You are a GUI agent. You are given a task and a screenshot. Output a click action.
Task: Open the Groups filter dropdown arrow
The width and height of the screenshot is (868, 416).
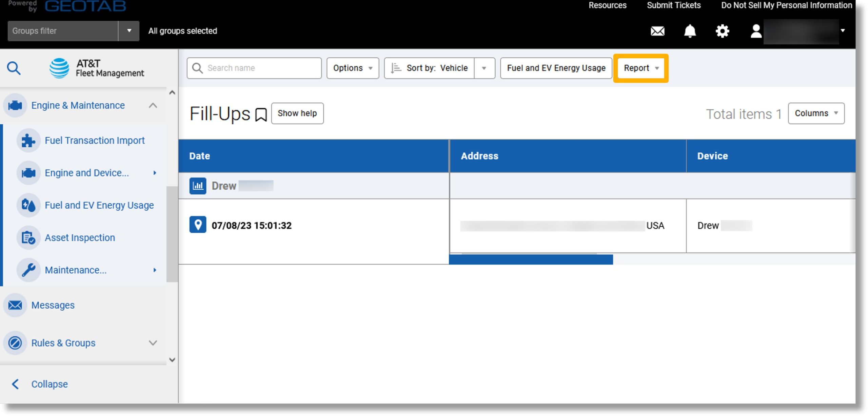pos(129,31)
